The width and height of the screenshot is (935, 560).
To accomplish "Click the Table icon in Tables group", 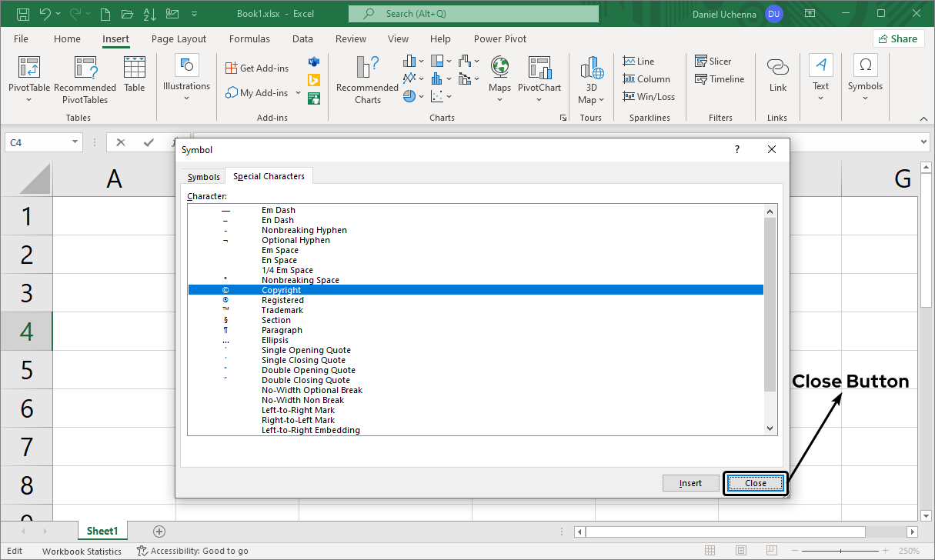I will click(134, 68).
